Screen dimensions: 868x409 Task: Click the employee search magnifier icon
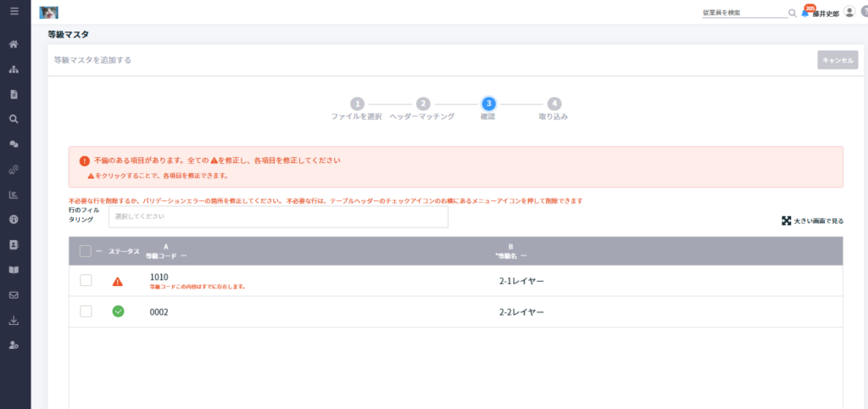pos(793,13)
